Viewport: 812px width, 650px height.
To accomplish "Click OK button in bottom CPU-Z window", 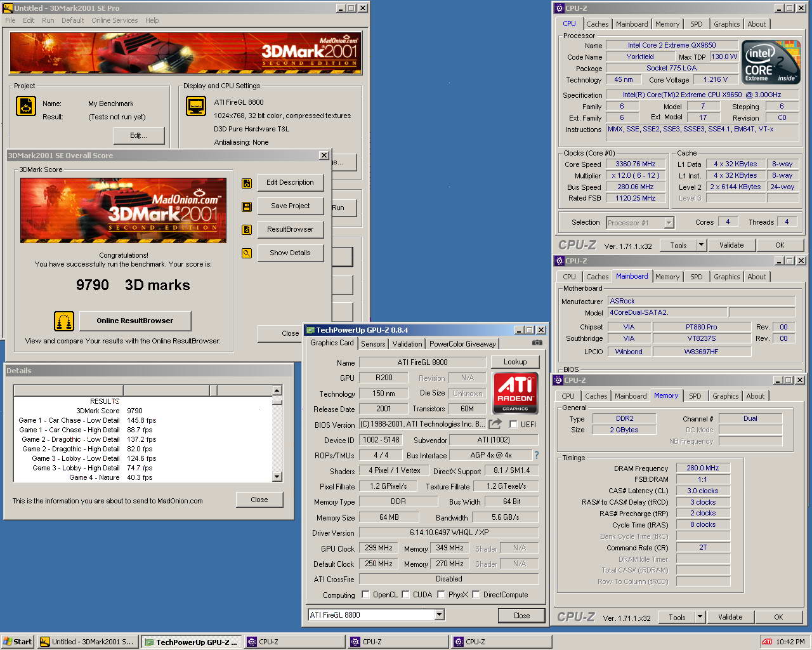I will (x=778, y=617).
